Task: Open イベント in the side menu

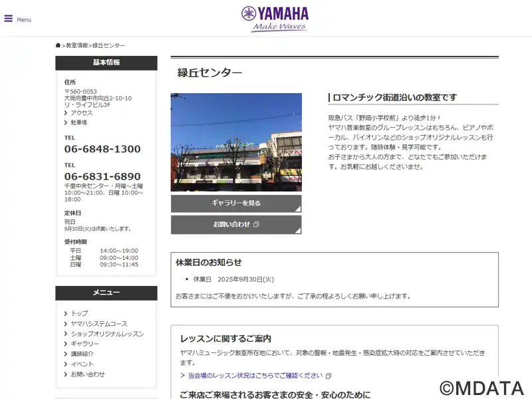Action: pos(82,364)
